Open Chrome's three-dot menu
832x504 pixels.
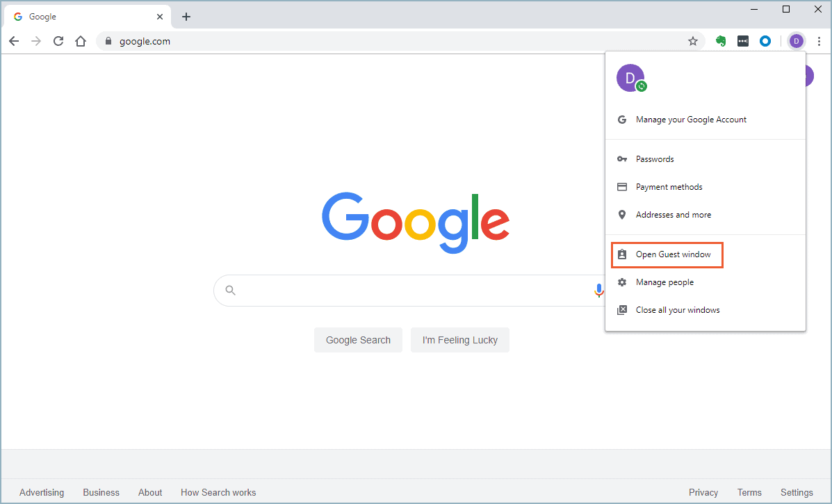tap(819, 42)
